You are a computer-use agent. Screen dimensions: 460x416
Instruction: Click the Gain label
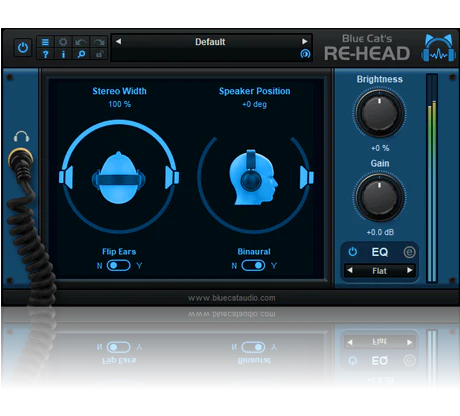(380, 163)
